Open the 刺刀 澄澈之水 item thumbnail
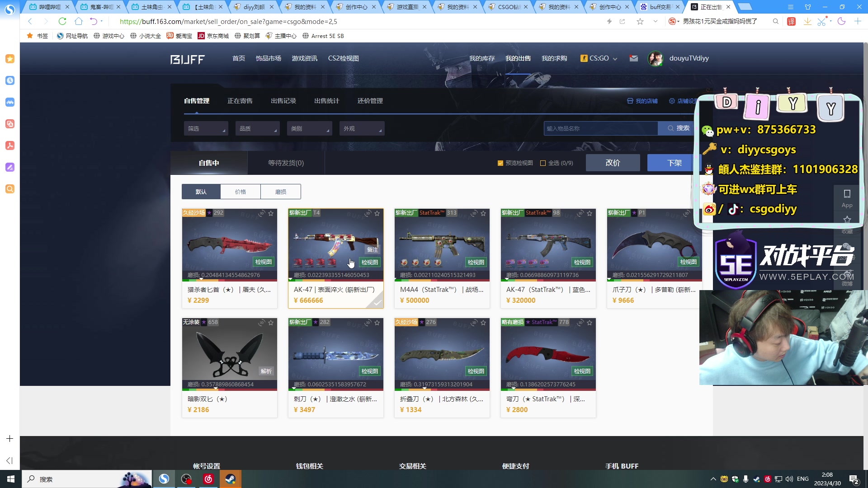 pos(336,354)
